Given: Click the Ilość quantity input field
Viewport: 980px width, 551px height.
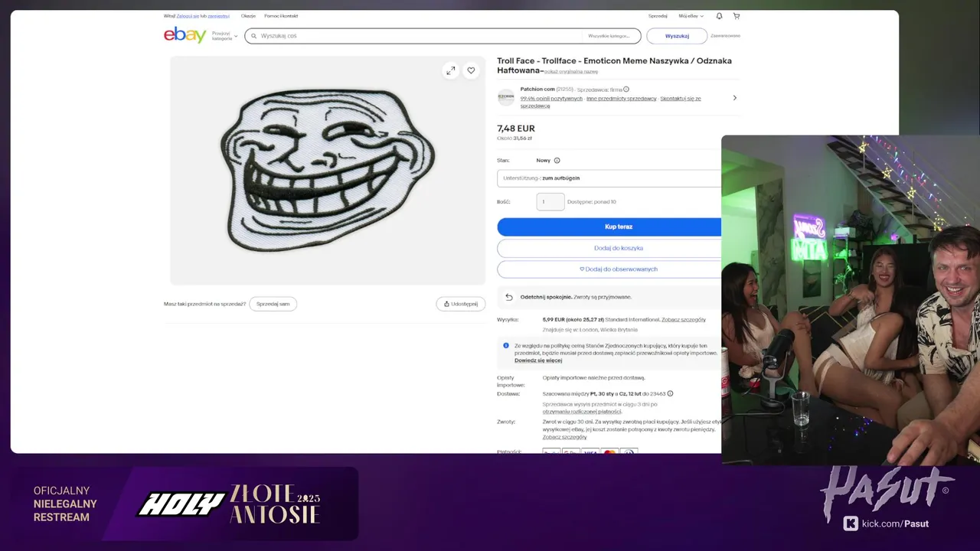Looking at the screenshot, I should coord(550,202).
